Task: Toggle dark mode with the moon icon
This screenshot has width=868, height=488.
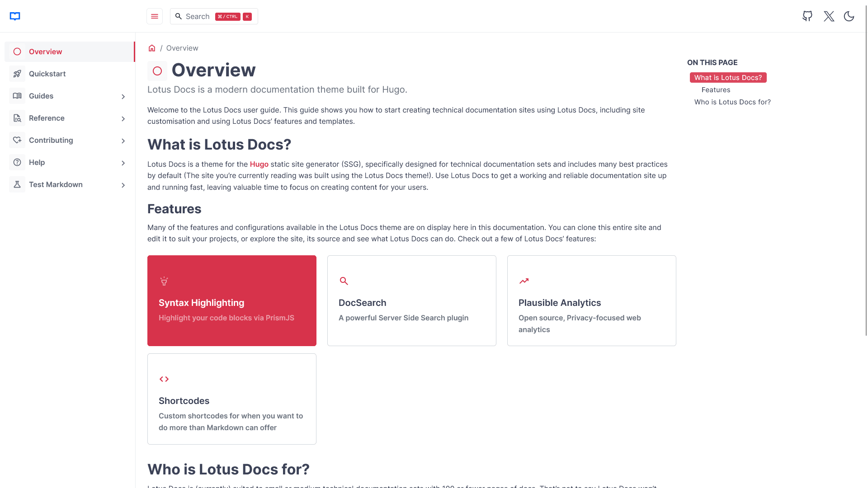Action: click(x=849, y=16)
